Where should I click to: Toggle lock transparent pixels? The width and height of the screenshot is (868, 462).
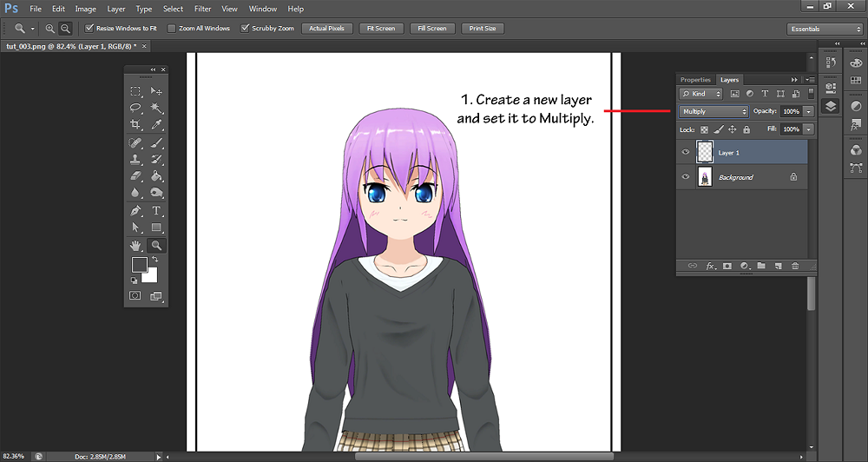pyautogui.click(x=704, y=129)
